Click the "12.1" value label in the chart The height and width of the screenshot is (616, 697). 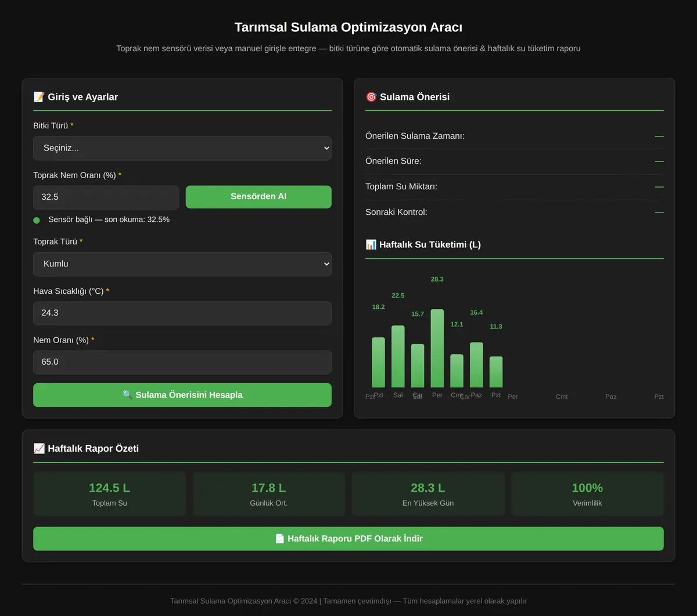[457, 325]
